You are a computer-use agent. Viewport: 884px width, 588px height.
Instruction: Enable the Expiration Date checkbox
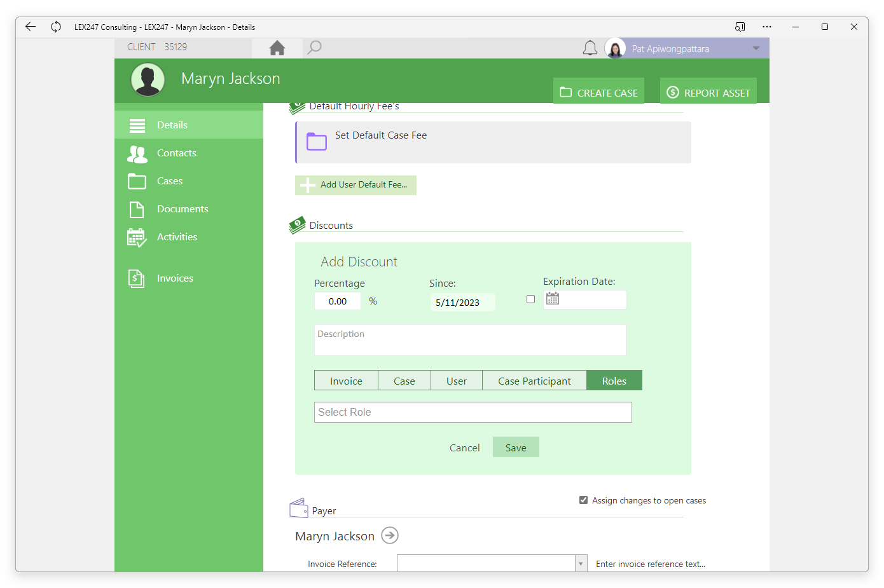point(530,299)
